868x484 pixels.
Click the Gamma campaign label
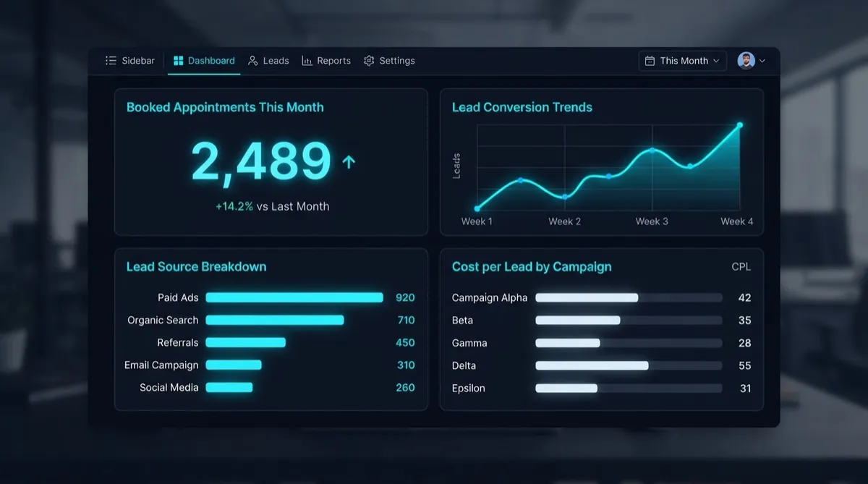469,343
